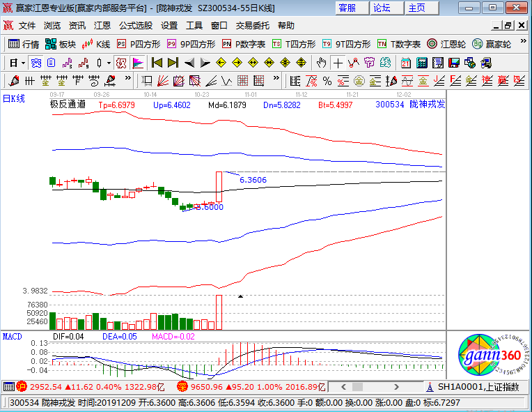Open the 交易委托 menu
The width and height of the screenshot is (532, 412).
click(x=253, y=26)
